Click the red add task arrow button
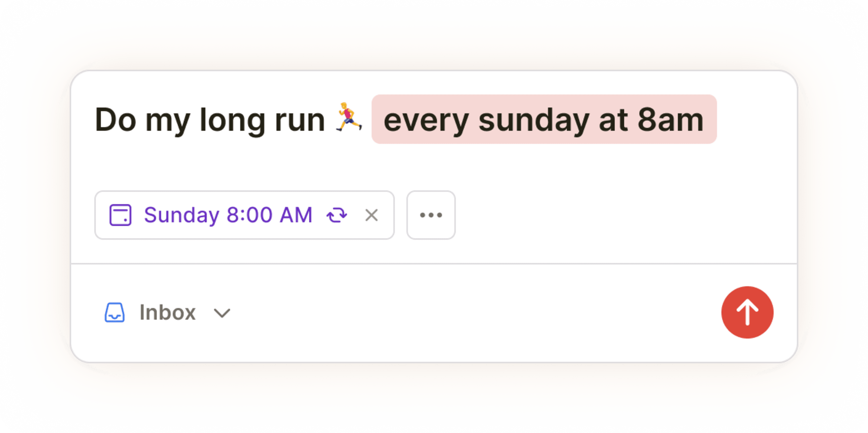Viewport: 868px width, 433px height. (x=747, y=312)
